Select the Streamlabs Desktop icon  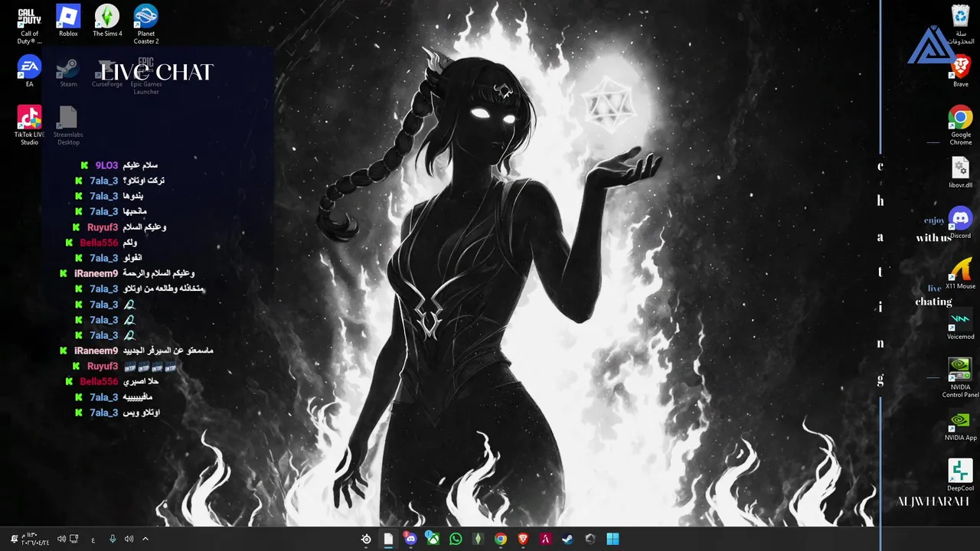[68, 126]
